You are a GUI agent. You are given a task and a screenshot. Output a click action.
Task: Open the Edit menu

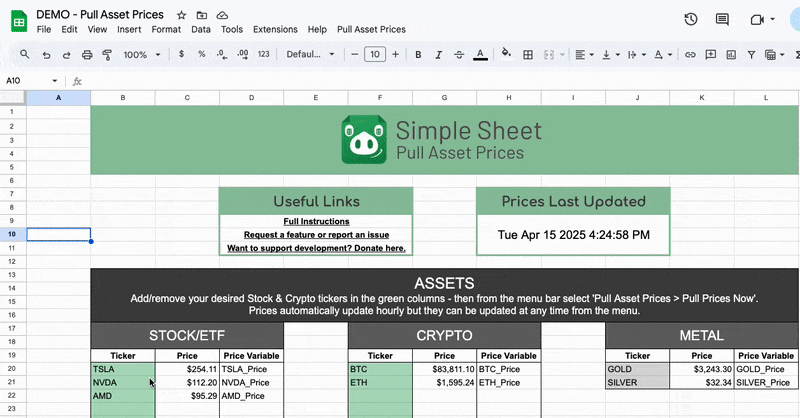[69, 30]
